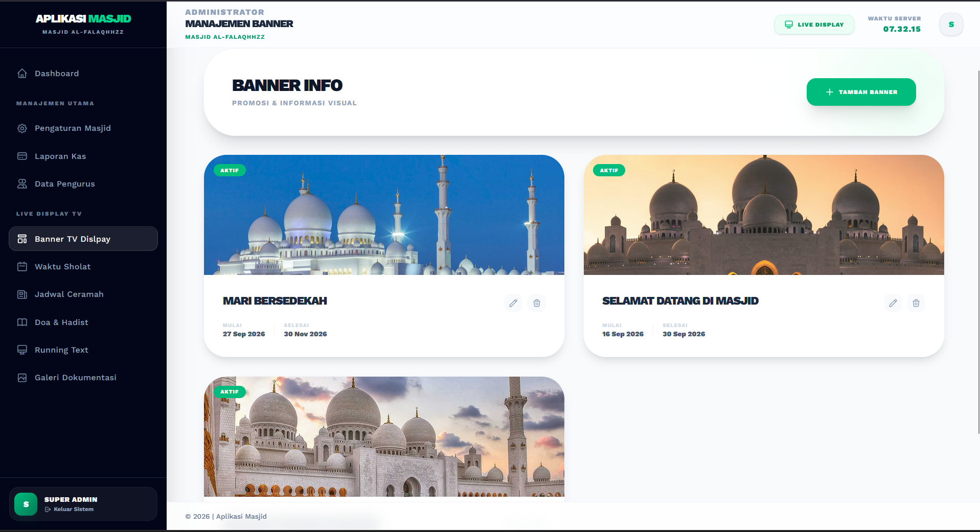Click the SELAMAT DATANG DI MASJID title
The height and width of the screenshot is (532, 980).
click(x=680, y=301)
